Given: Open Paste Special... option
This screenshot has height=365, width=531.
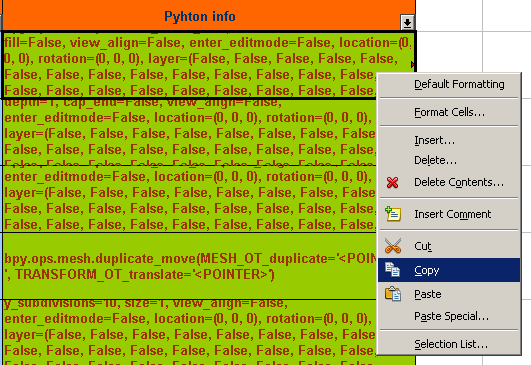Looking at the screenshot, I should click(x=449, y=316).
